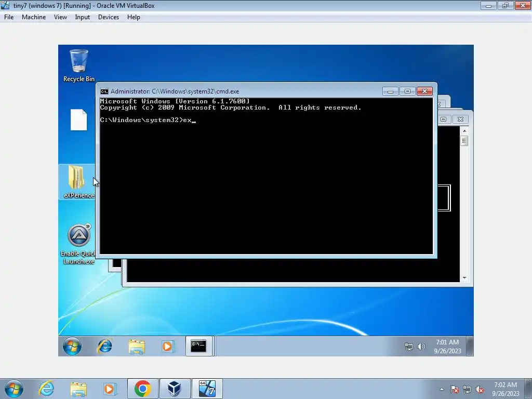The height and width of the screenshot is (399, 532).
Task: Open the View menu
Action: (x=60, y=17)
